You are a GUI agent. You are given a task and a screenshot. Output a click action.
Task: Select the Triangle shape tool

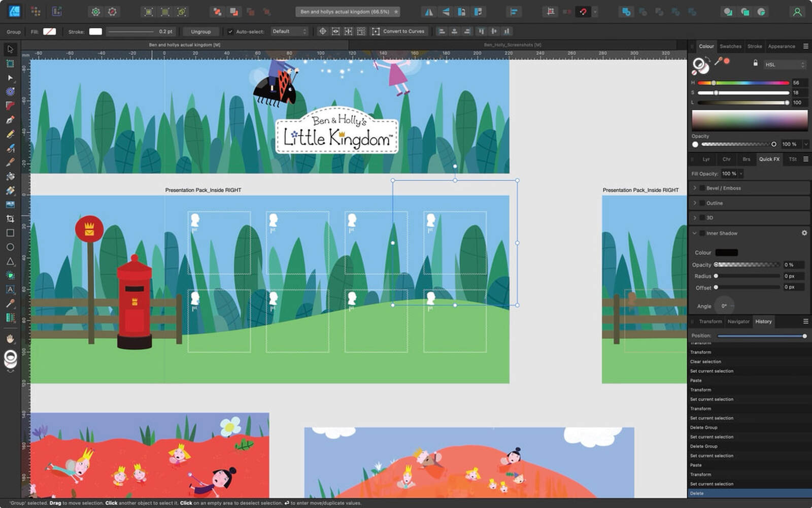point(10,261)
